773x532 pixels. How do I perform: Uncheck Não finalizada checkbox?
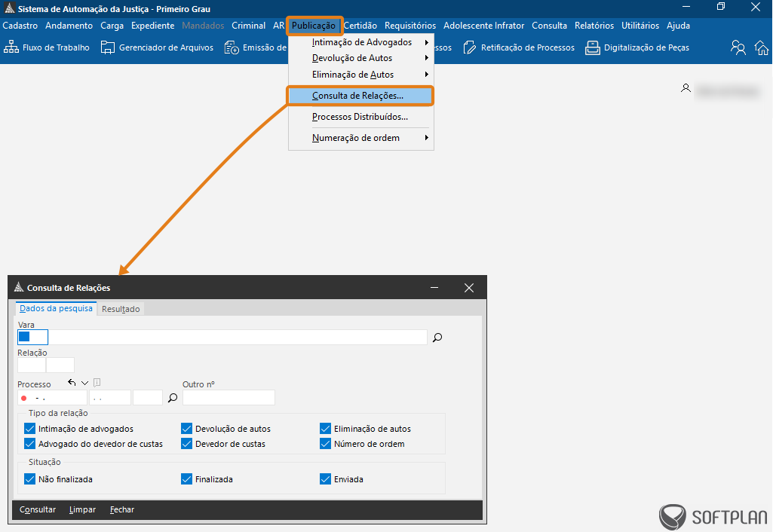[x=29, y=479]
